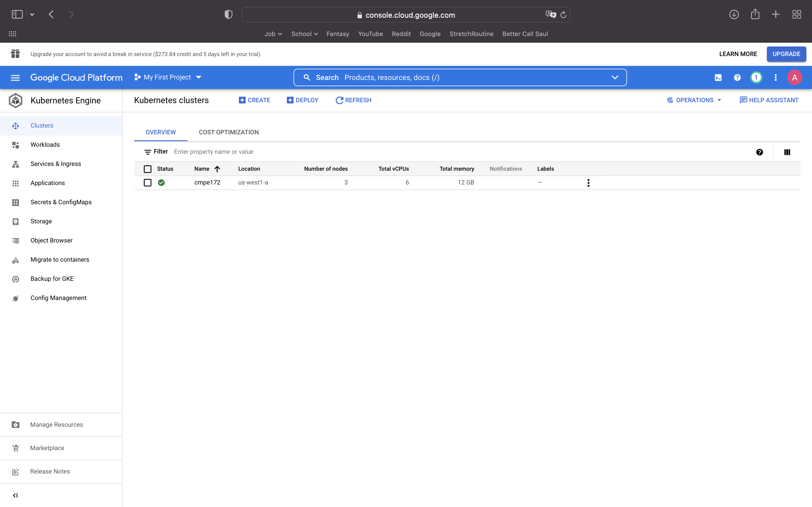Viewport: 812px width, 507px height.
Task: Click the Upgrade button
Action: pyautogui.click(x=786, y=54)
